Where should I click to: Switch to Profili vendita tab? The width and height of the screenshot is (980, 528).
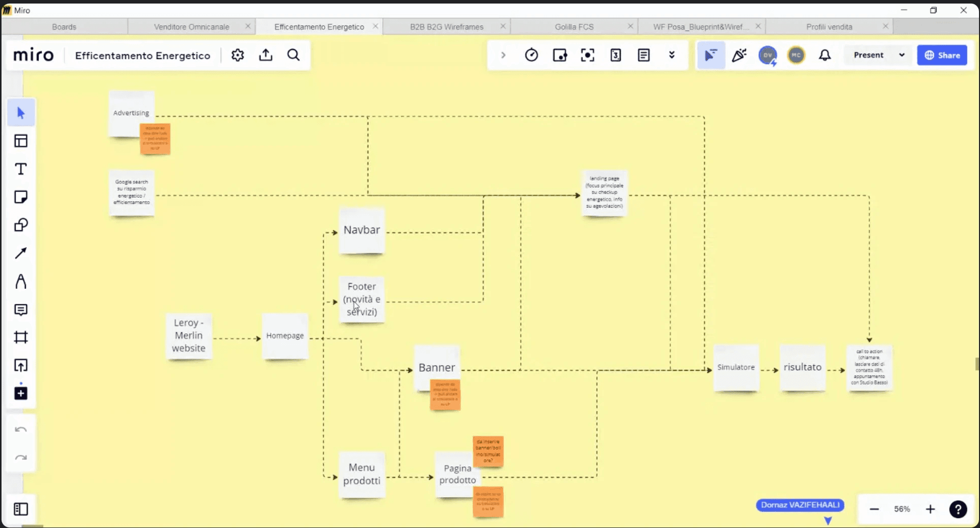pos(829,27)
